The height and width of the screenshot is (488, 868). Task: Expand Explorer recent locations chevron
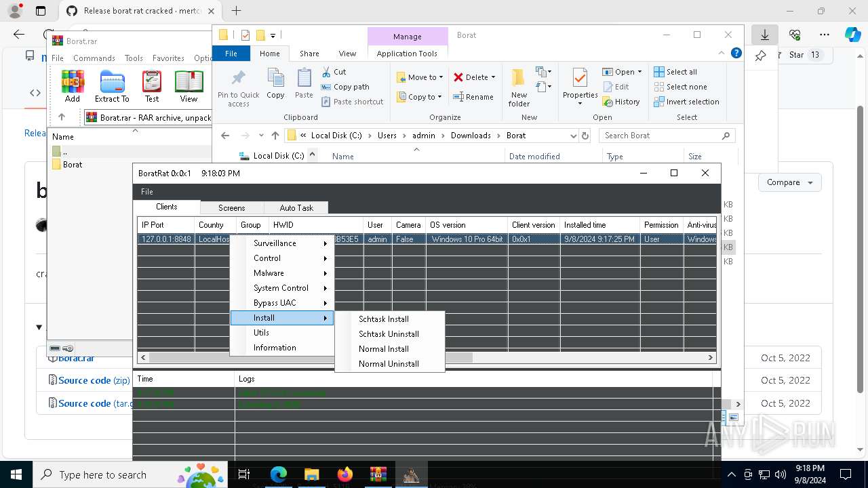pyautogui.click(x=261, y=136)
